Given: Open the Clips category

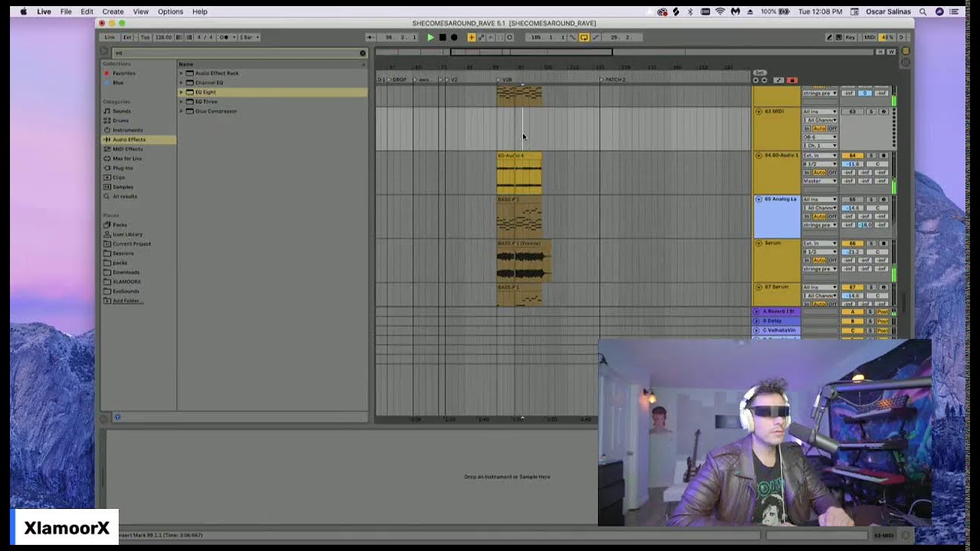Looking at the screenshot, I should (x=119, y=178).
